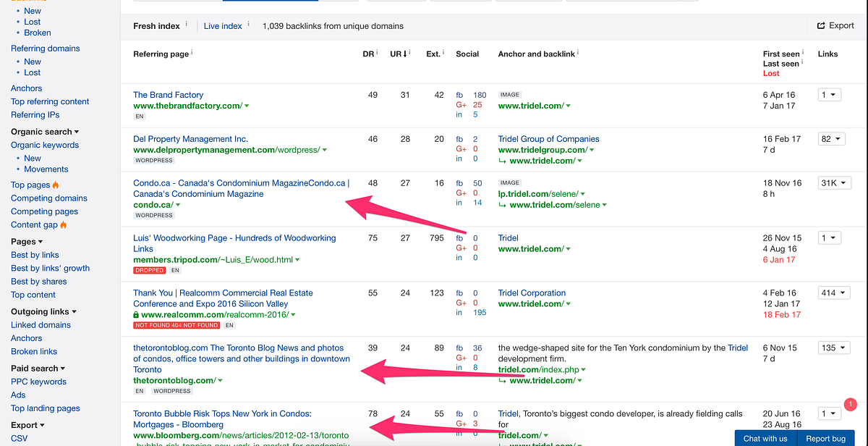
Task: Open Top pages in sidebar
Action: (30, 185)
